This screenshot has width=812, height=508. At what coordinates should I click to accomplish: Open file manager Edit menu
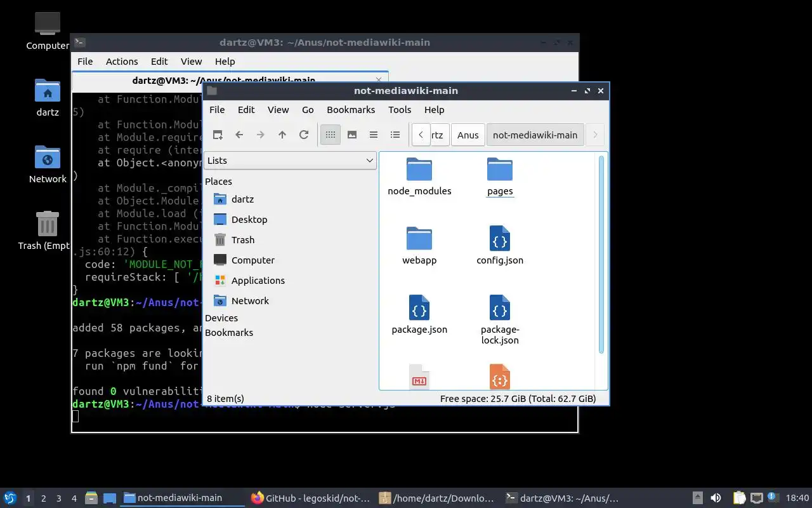(x=246, y=109)
